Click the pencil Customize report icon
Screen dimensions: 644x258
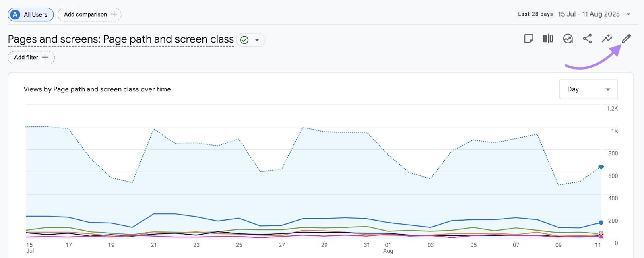[626, 39]
